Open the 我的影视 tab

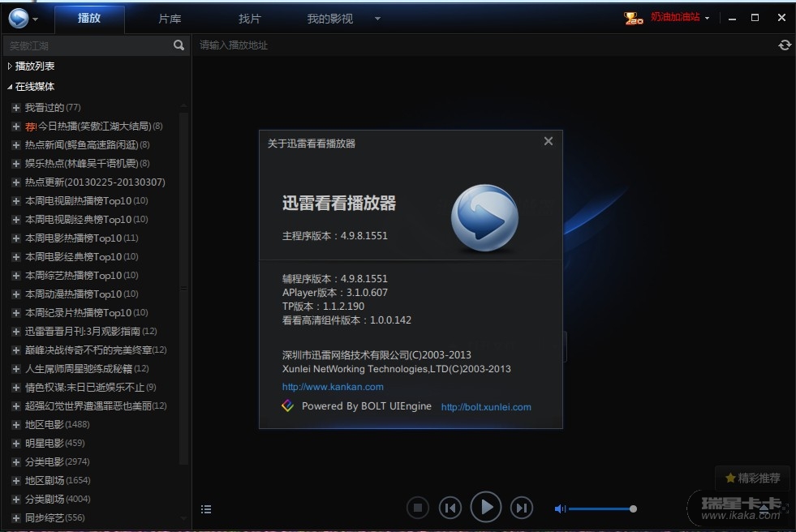pos(330,19)
